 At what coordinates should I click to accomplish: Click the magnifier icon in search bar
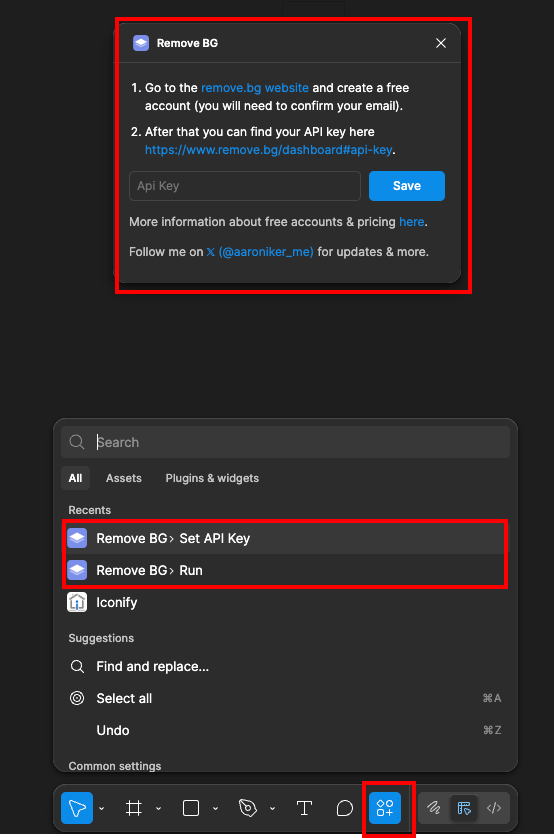tap(77, 442)
